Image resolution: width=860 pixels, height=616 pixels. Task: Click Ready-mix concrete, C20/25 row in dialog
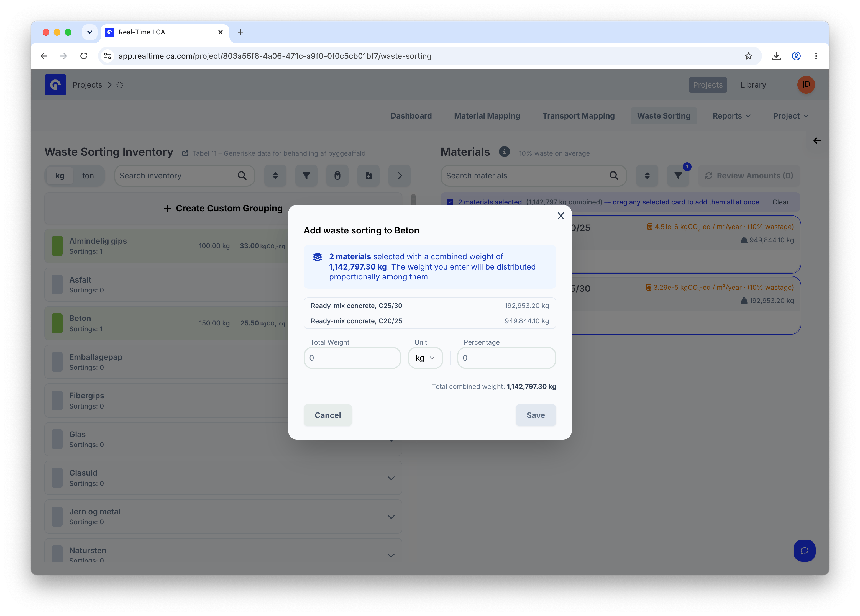pos(430,321)
